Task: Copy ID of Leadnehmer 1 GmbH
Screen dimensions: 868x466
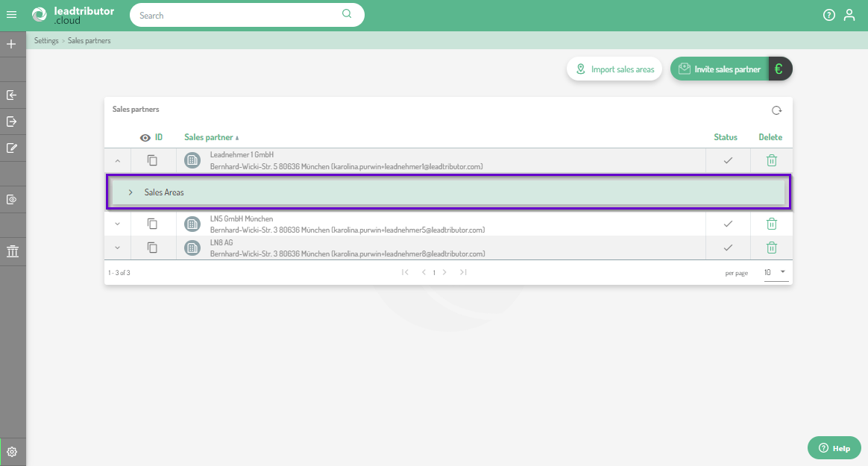Action: [152, 160]
